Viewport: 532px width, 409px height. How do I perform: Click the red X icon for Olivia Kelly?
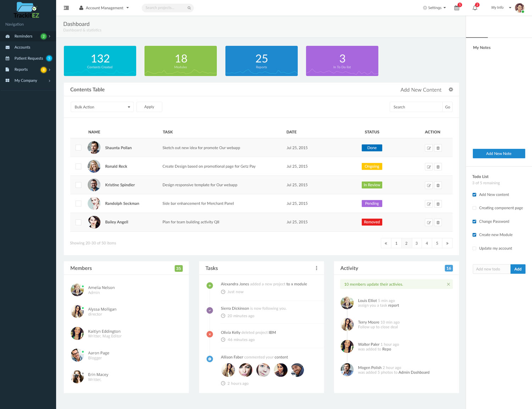210,334
